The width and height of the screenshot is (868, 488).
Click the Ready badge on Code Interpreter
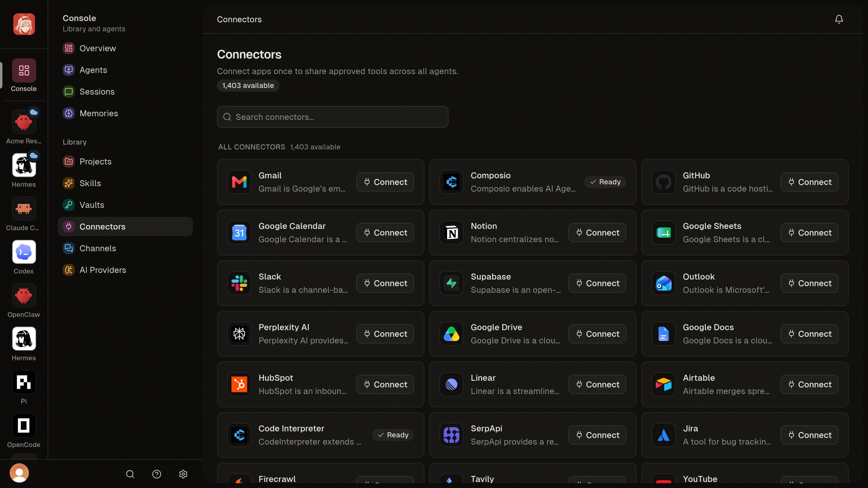point(393,435)
